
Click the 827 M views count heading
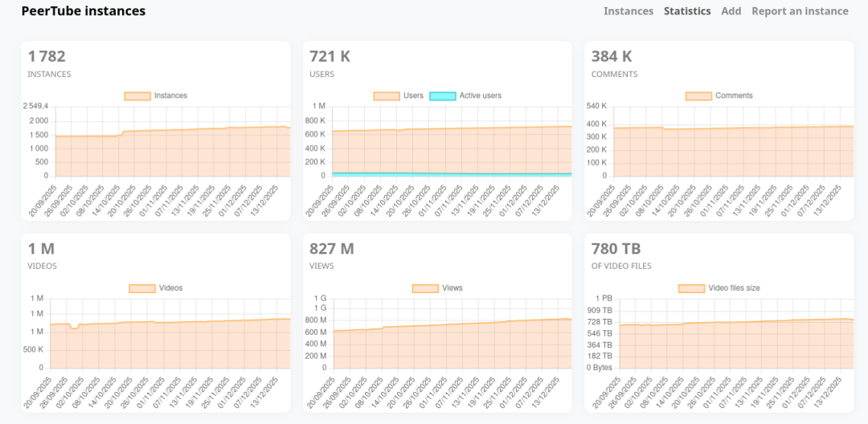click(331, 248)
